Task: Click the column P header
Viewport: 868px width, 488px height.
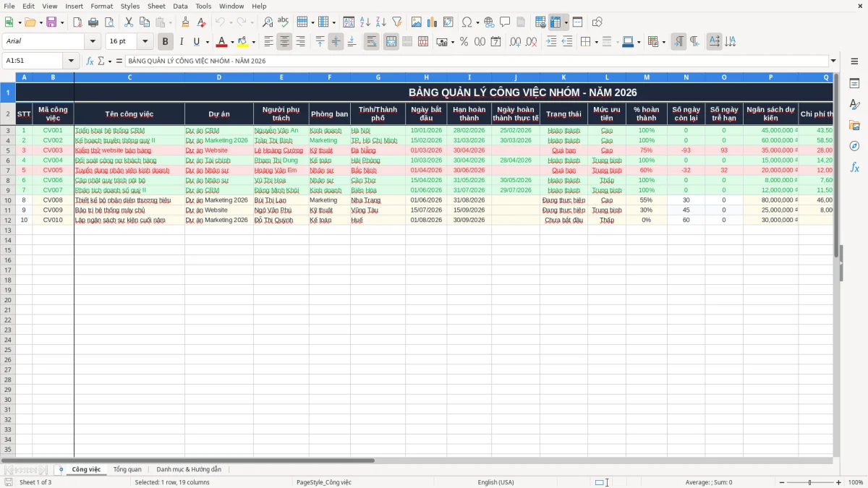Action: pos(770,77)
